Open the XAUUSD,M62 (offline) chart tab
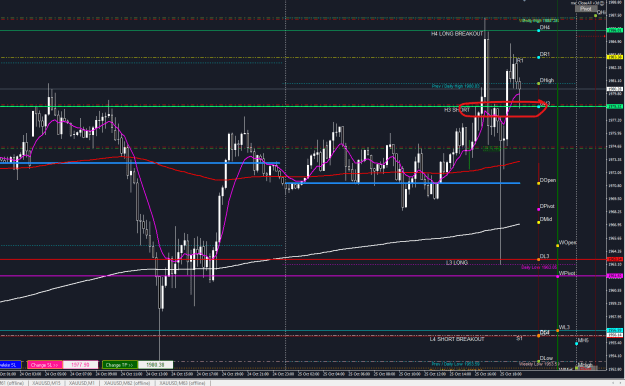 [127, 383]
